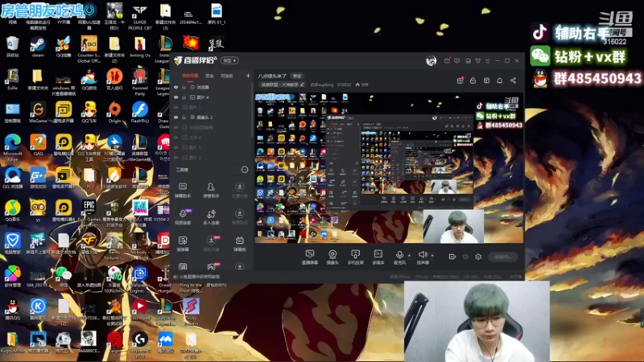Add a 多媒体 media source
The image size is (644, 362).
378,257
